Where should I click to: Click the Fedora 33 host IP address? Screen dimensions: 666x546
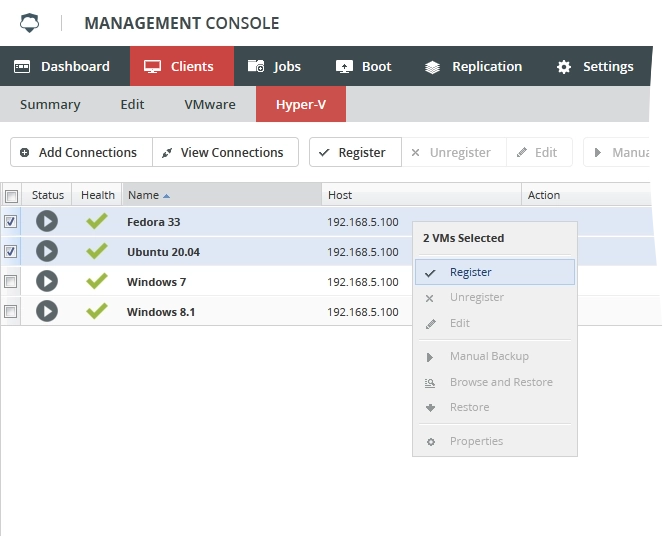point(363,222)
